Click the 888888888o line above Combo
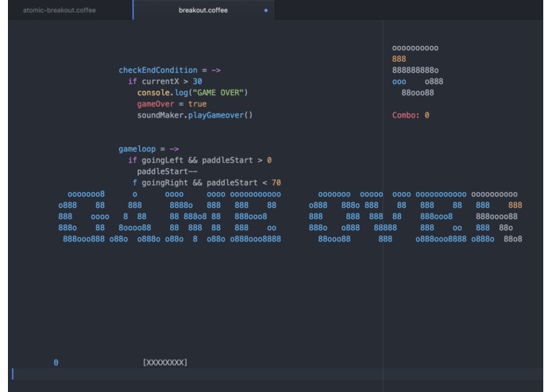 click(415, 71)
